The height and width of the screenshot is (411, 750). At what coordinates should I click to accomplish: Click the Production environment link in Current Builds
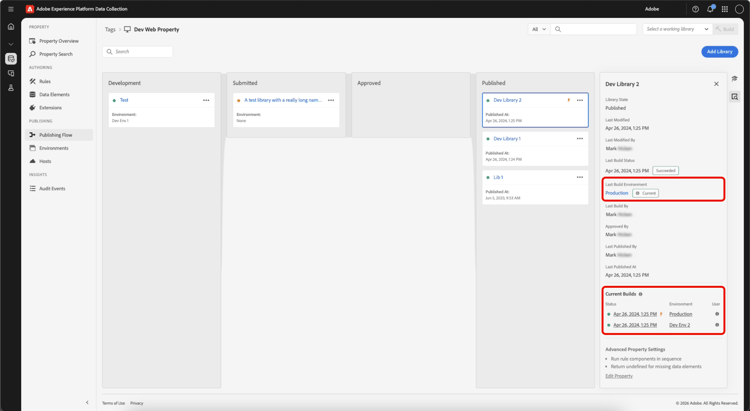click(681, 314)
